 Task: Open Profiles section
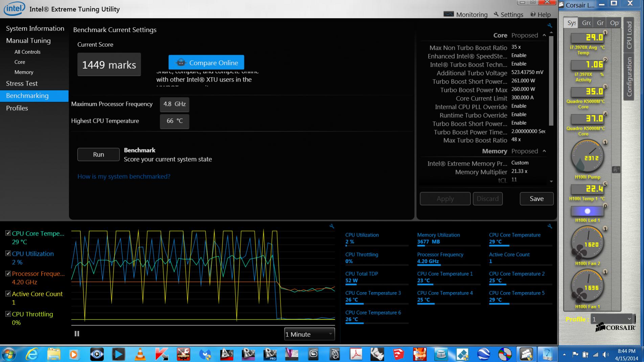17,108
